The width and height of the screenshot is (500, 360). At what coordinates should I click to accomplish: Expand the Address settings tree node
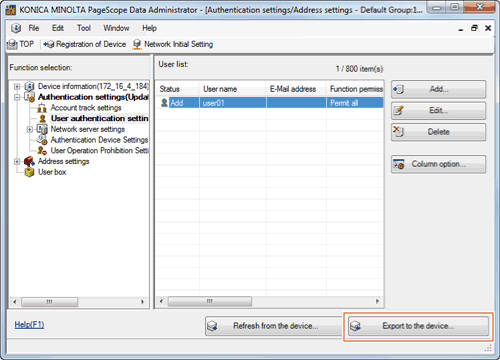pyautogui.click(x=17, y=162)
